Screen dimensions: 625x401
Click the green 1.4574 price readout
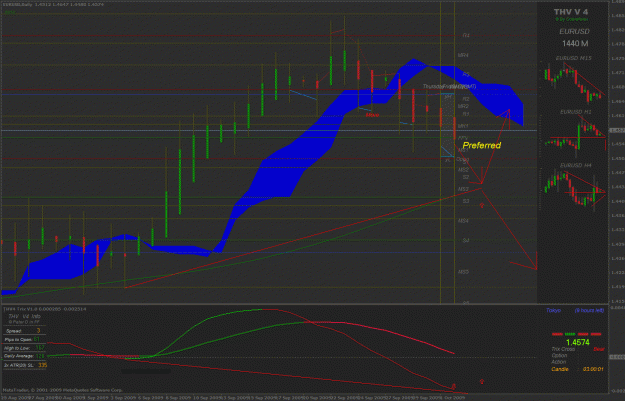coord(578,342)
